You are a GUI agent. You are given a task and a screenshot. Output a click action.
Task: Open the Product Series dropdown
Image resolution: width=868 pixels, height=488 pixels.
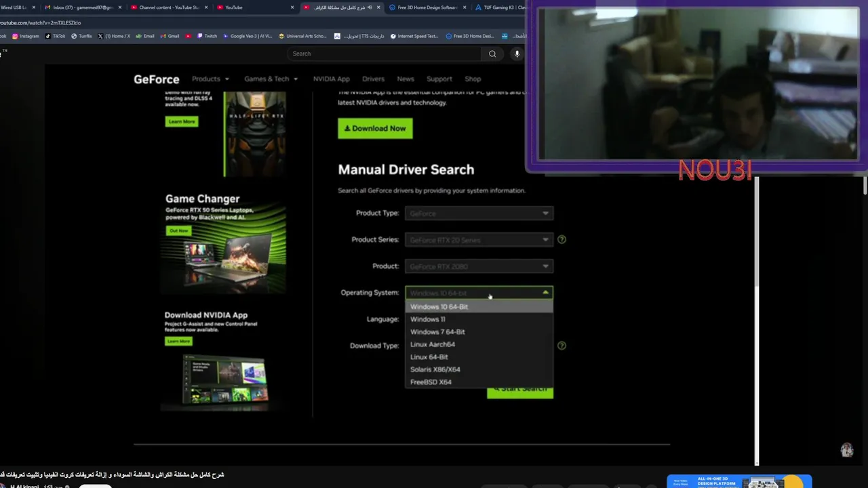(479, 240)
